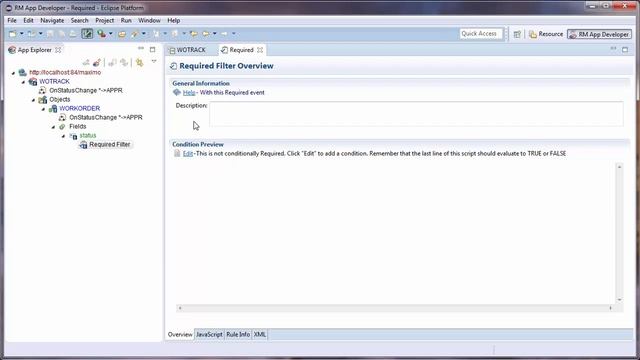The image size is (640, 360).
Task: Open the Search menu
Action: coord(79,20)
